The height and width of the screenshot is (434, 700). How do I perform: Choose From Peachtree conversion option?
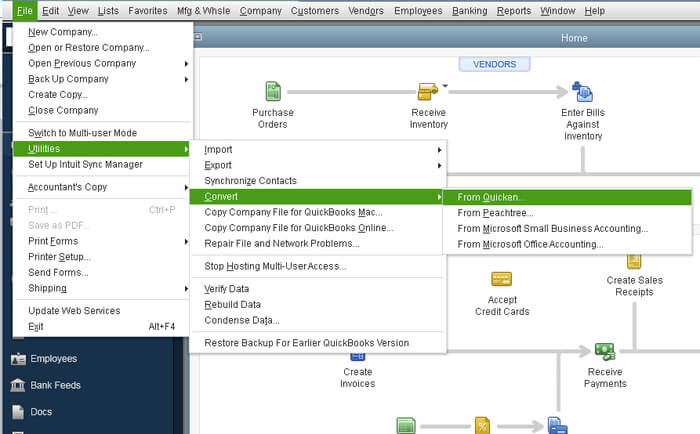pos(496,213)
